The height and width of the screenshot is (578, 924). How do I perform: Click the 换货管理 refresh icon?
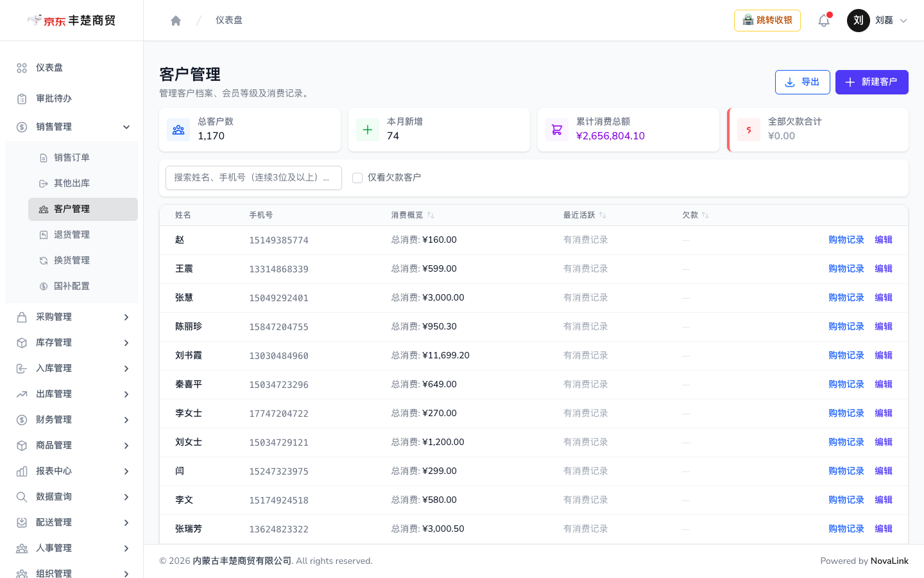pyautogui.click(x=44, y=261)
